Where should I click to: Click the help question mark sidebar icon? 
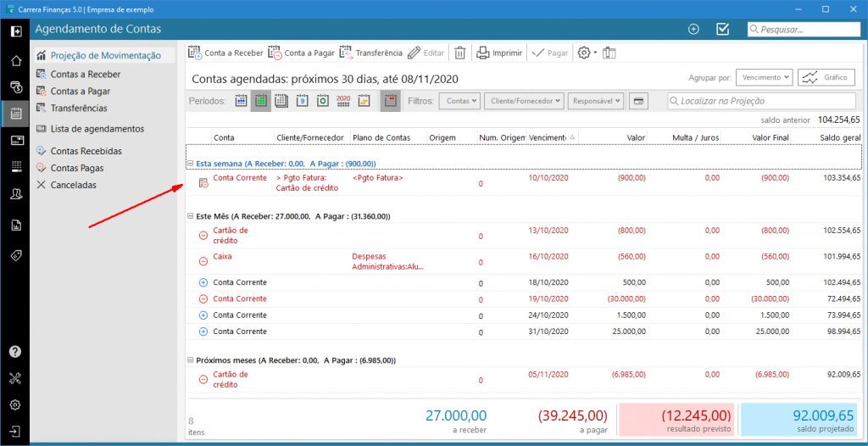pyautogui.click(x=15, y=351)
